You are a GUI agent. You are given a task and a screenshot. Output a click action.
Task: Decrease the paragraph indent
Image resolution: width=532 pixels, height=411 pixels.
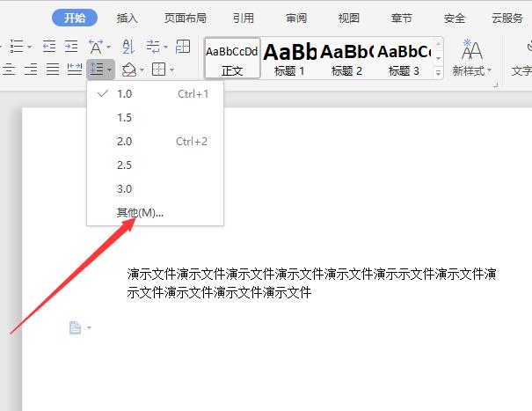pyautogui.click(x=48, y=47)
